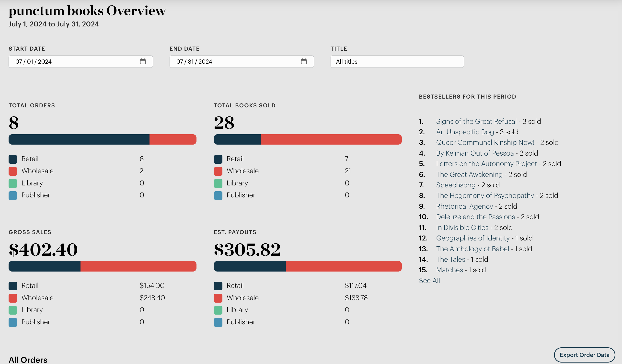Click the Publisher swatch under Est. Payouts
The image size is (622, 364).
(218, 322)
